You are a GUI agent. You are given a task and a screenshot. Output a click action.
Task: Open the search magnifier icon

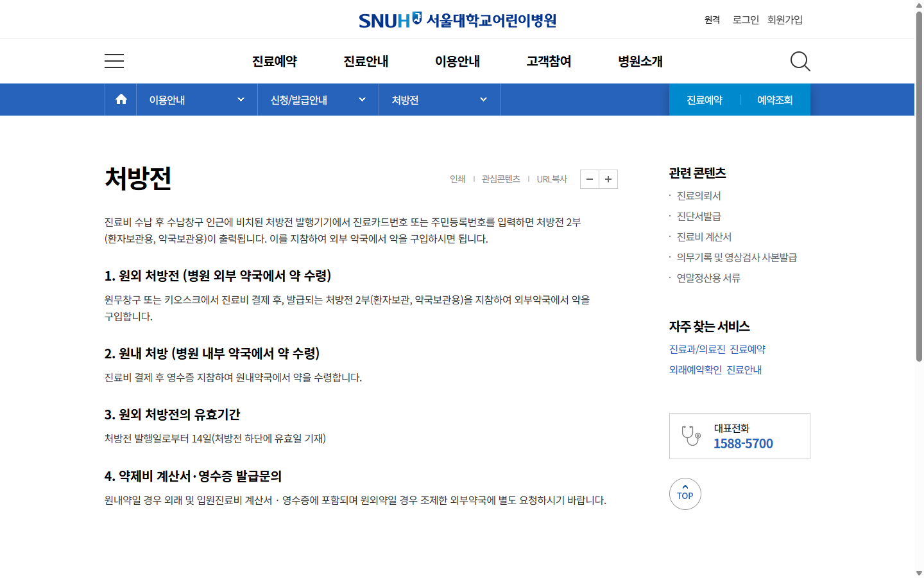pos(800,61)
